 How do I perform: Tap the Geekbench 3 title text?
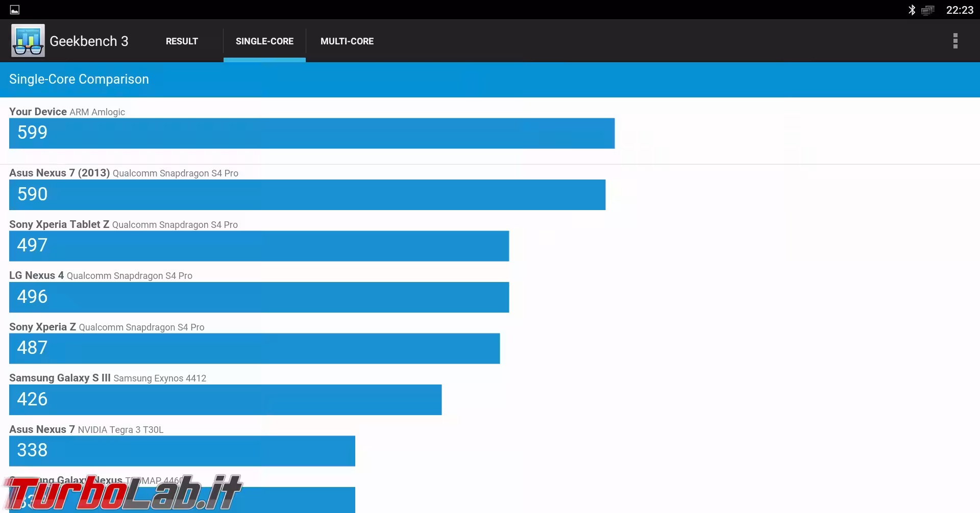click(89, 41)
